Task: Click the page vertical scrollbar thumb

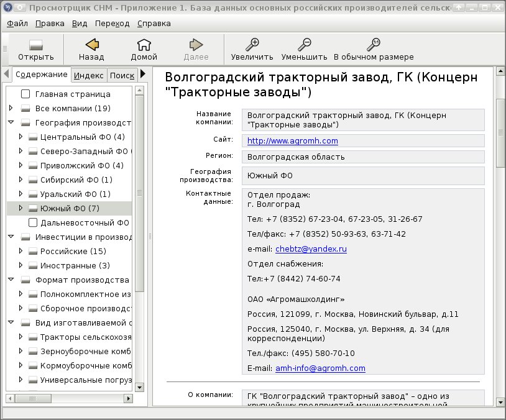Action: [x=500, y=133]
